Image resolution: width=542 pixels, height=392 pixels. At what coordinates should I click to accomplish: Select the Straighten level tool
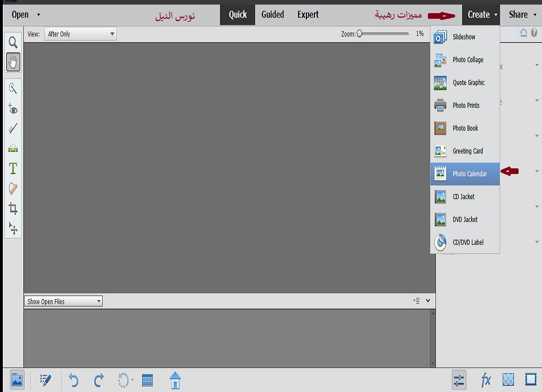point(13,149)
